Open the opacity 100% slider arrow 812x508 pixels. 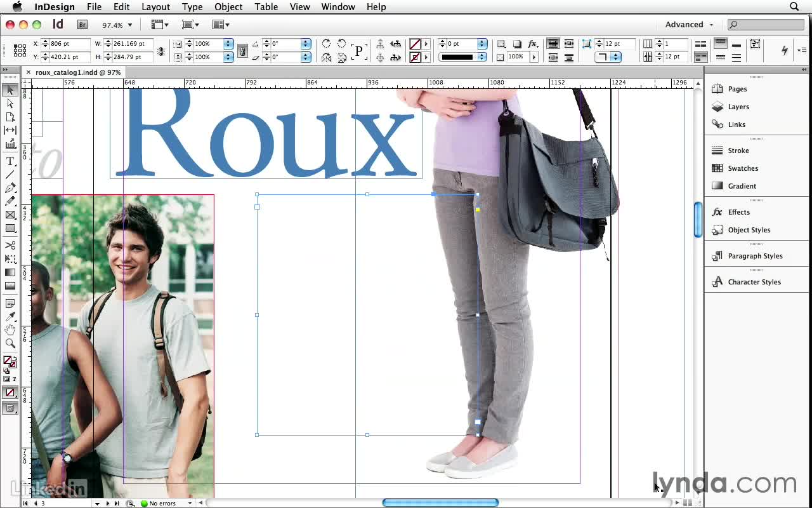point(534,57)
